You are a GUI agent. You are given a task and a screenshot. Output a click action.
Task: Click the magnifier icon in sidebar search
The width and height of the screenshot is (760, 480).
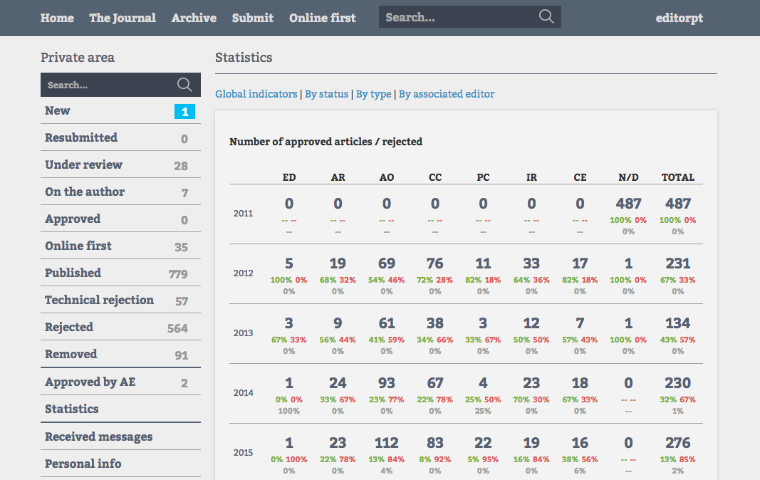tap(184, 85)
